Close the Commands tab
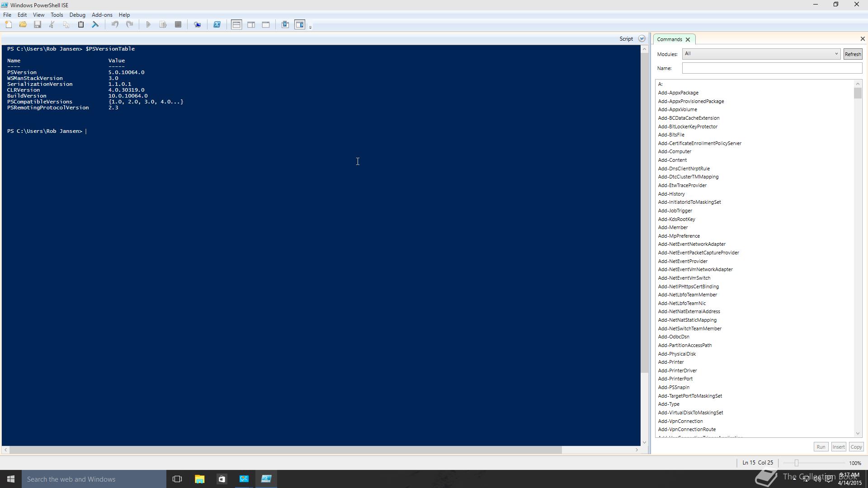The width and height of the screenshot is (868, 488). pyautogui.click(x=688, y=40)
